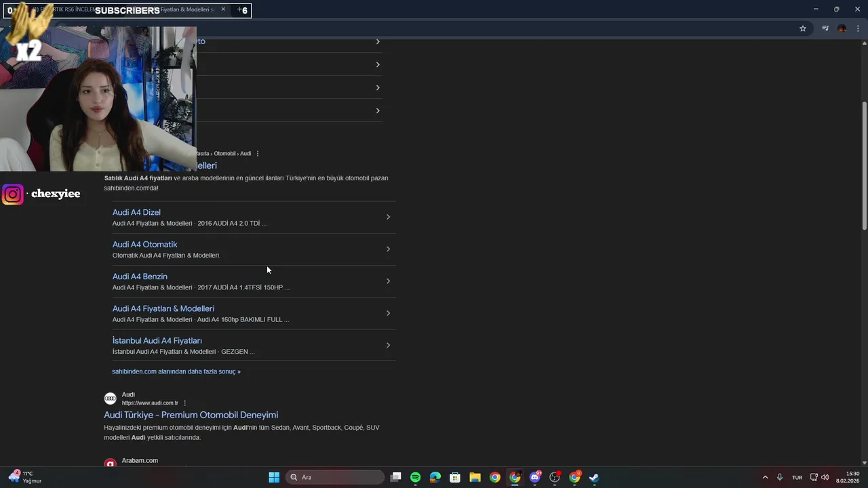Click snippet text '2017 AUDI A4 1.4TFSİ 150HP'
Screen dimensions: 868x488
pyautogui.click(x=240, y=287)
